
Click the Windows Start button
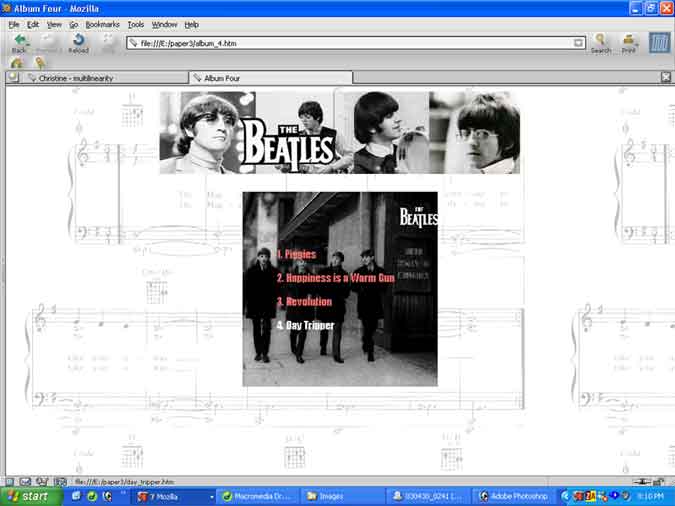click(x=28, y=496)
